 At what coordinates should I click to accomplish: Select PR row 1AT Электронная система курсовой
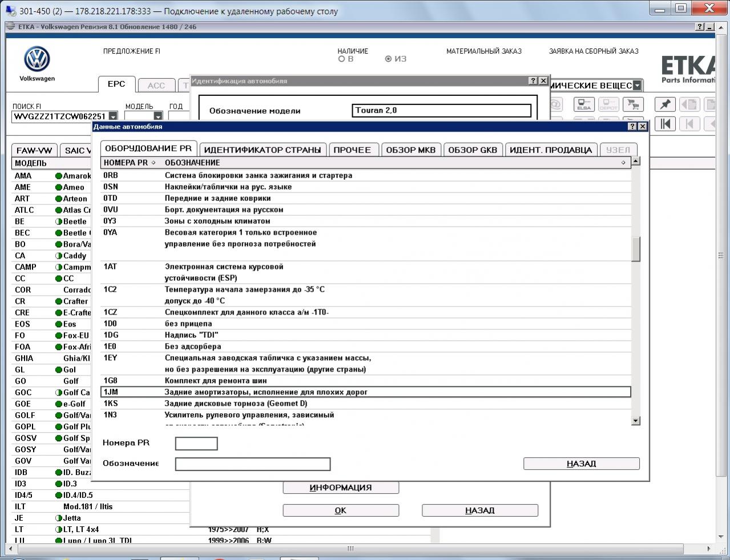click(x=366, y=272)
